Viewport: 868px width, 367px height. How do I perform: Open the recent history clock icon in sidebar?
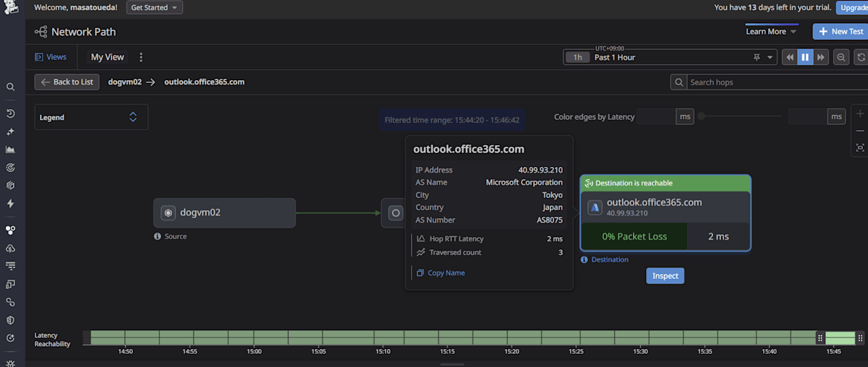click(10, 113)
